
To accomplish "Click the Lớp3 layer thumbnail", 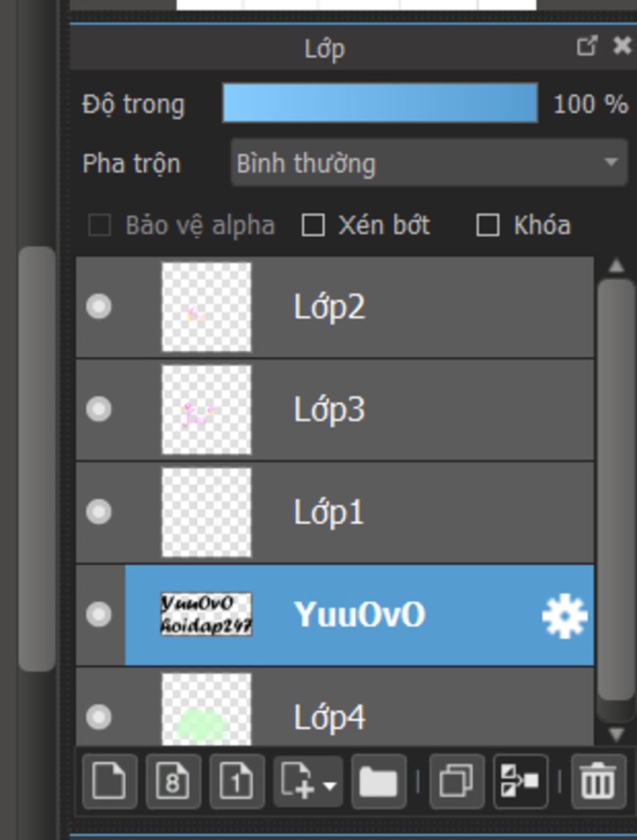I will tap(206, 409).
